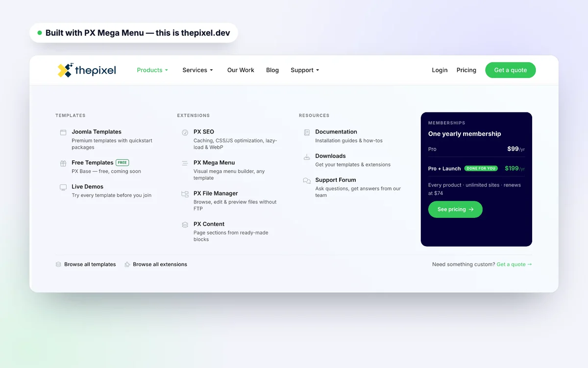Click the Downloads tray icon
The width and height of the screenshot is (588, 368).
click(x=307, y=157)
